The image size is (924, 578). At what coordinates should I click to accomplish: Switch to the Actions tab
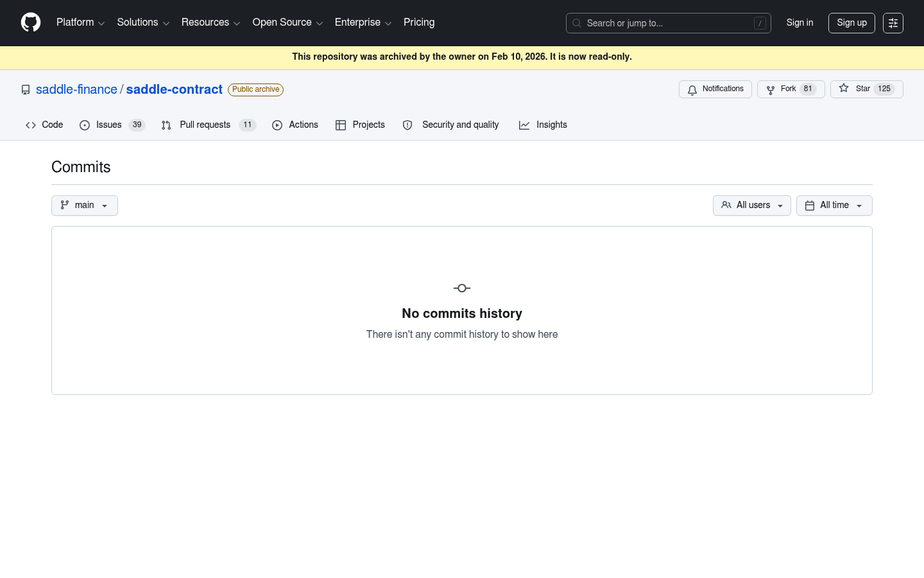coord(295,125)
